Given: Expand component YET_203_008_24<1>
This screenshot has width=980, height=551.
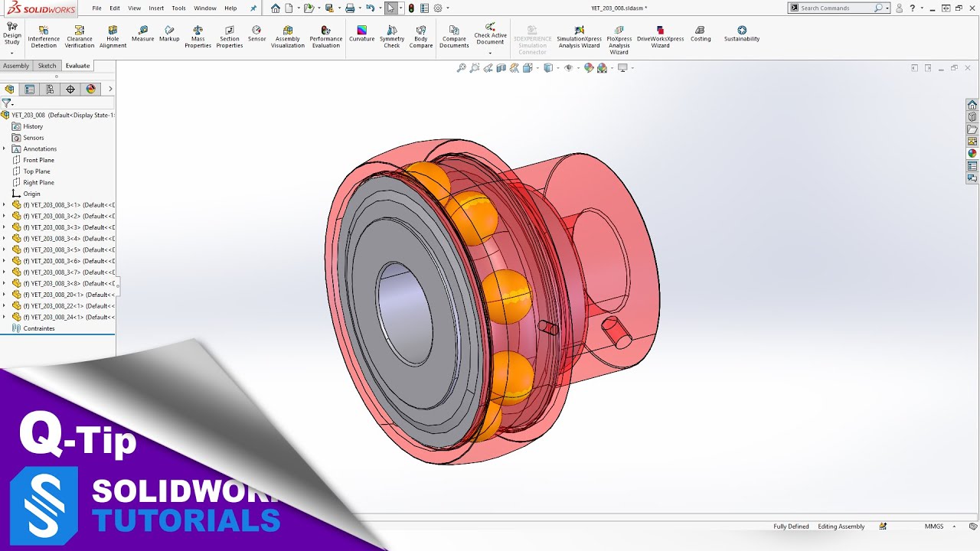Looking at the screenshot, I should (4, 317).
